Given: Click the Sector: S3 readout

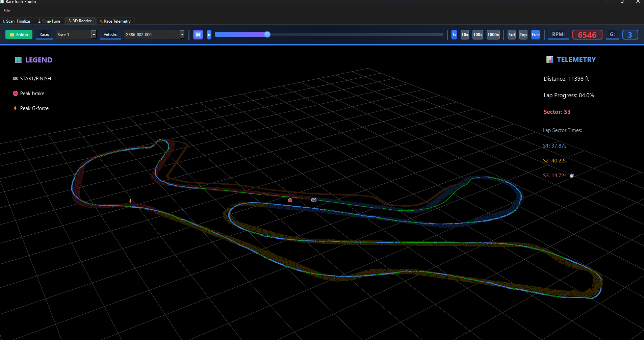Looking at the screenshot, I should (x=557, y=112).
